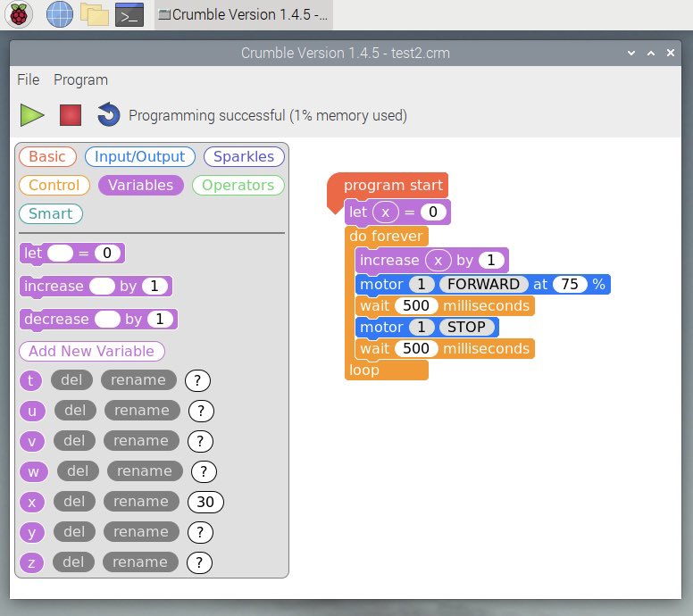Open the Program menu
This screenshot has height=616, width=693.
pos(80,79)
